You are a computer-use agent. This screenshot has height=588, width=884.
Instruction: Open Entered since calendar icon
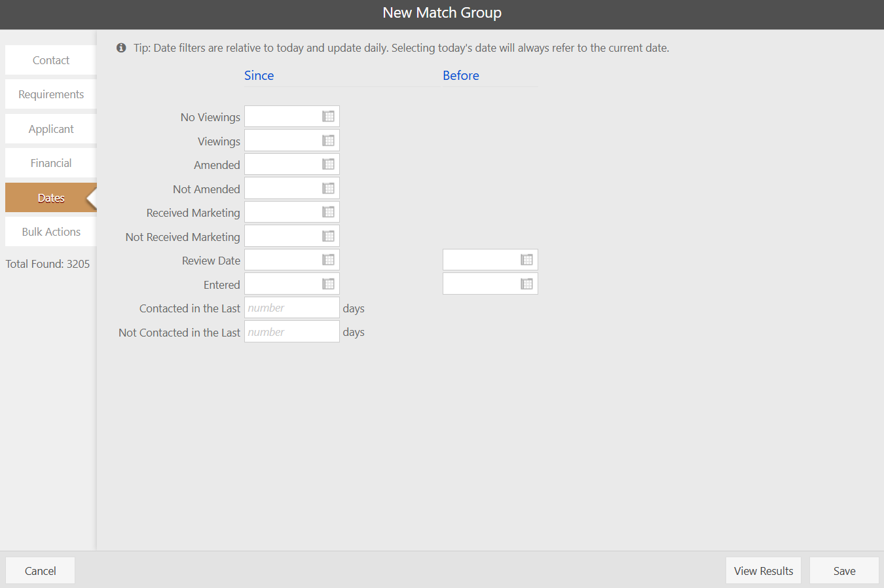[x=328, y=284]
